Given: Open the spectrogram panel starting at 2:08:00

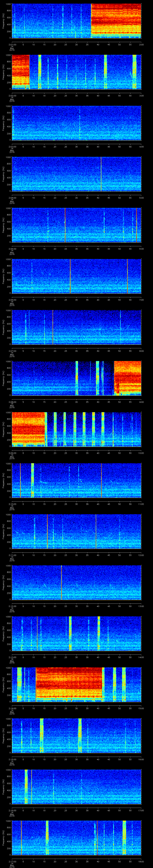Looking at the screenshot, I should click(x=76, y=378).
